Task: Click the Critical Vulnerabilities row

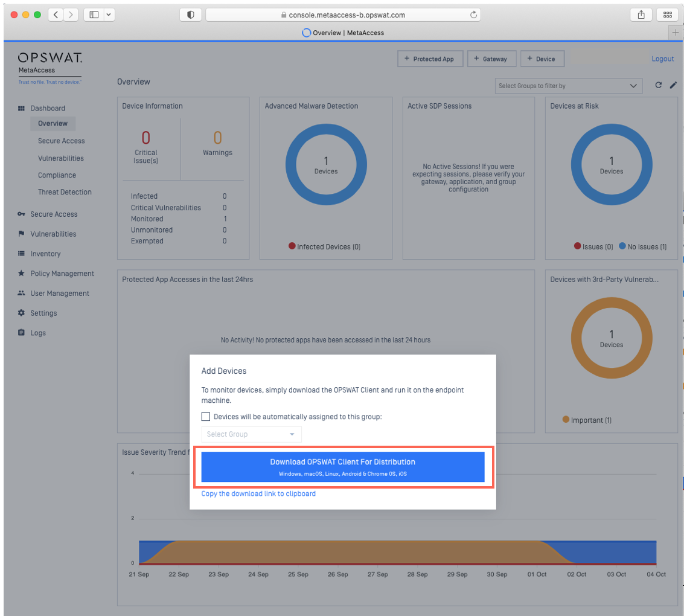Action: tap(179, 208)
